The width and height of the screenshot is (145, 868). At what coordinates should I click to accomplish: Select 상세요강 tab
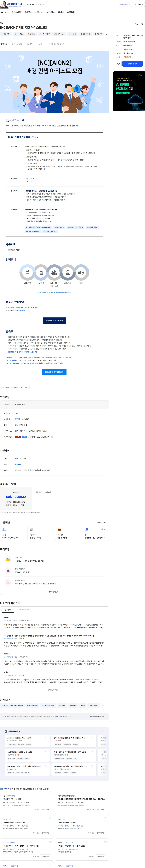pos(4,44)
